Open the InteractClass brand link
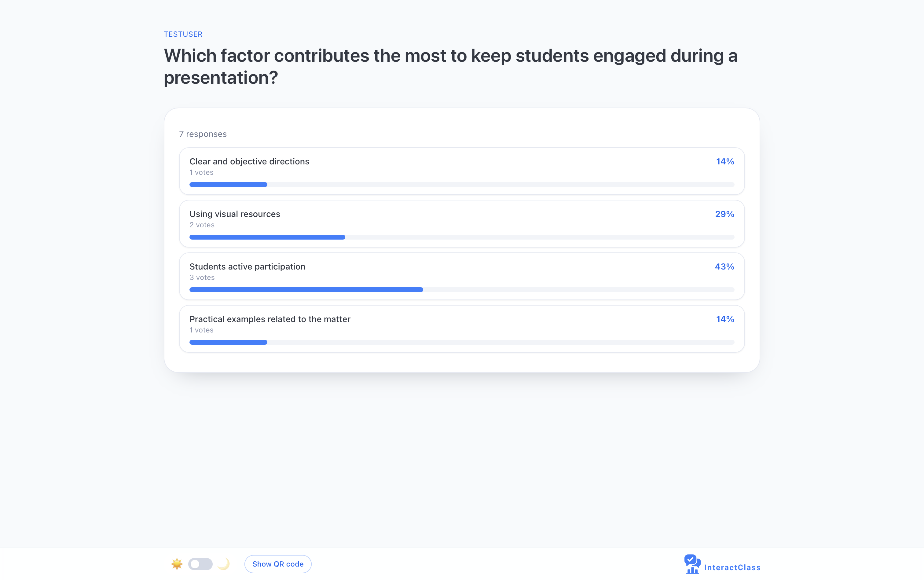 click(x=732, y=567)
